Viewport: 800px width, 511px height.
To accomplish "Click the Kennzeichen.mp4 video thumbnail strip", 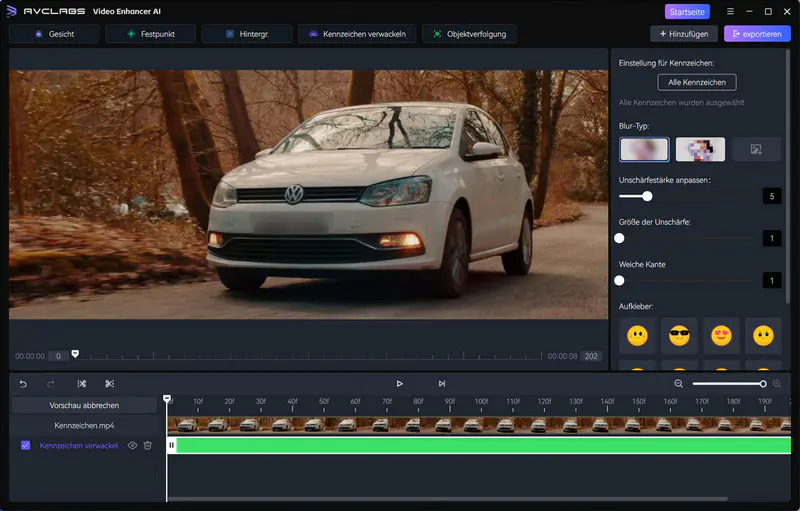I will (x=478, y=425).
